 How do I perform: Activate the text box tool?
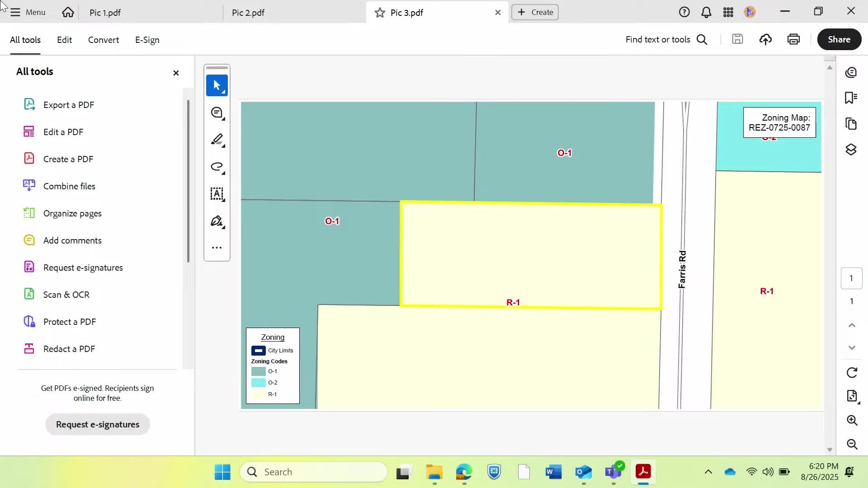(217, 194)
